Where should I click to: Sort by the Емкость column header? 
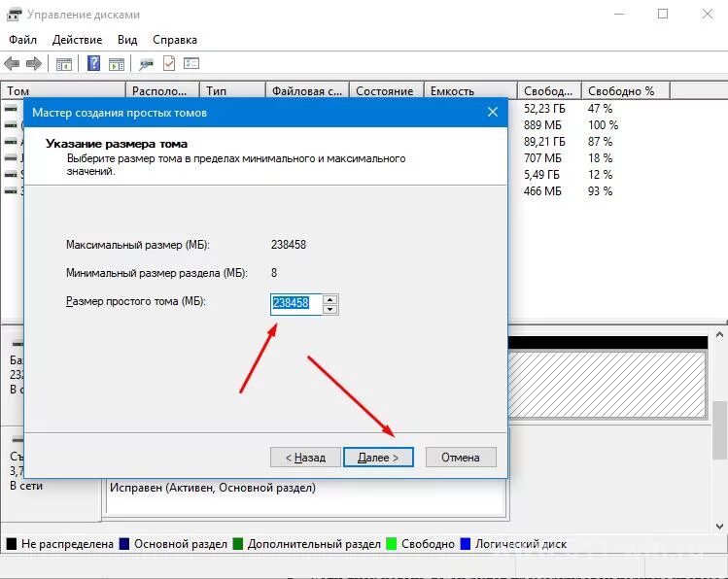(x=470, y=91)
